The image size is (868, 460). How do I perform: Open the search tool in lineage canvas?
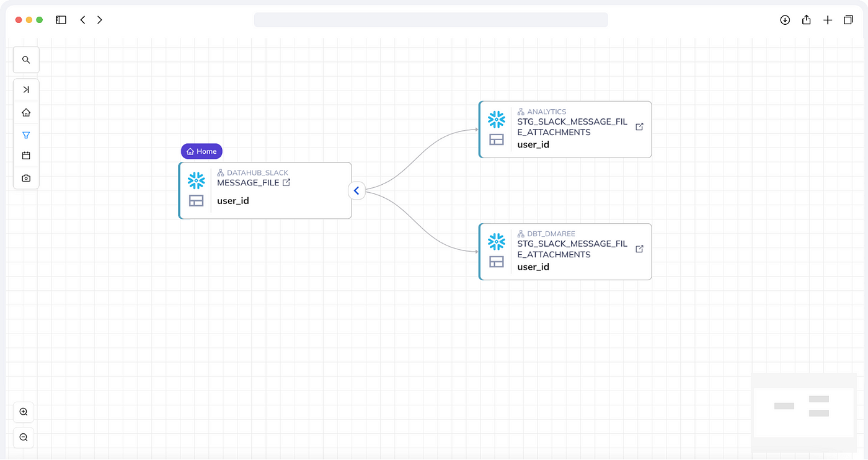[26, 60]
